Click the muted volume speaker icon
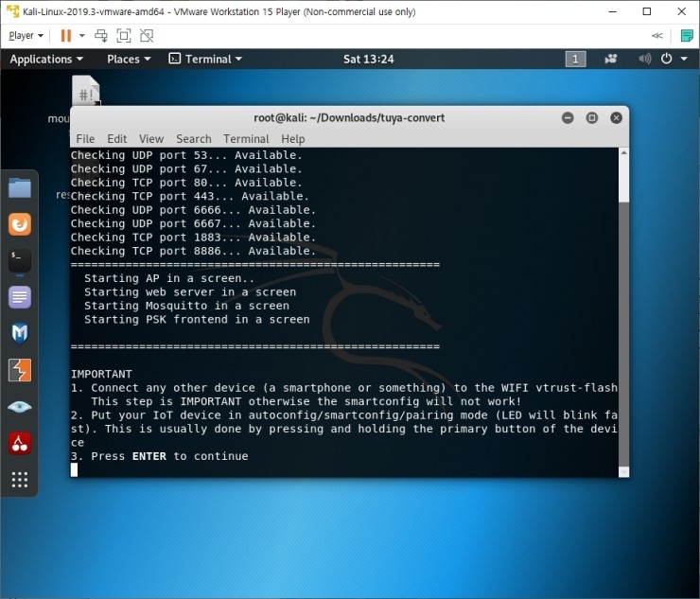 click(644, 59)
